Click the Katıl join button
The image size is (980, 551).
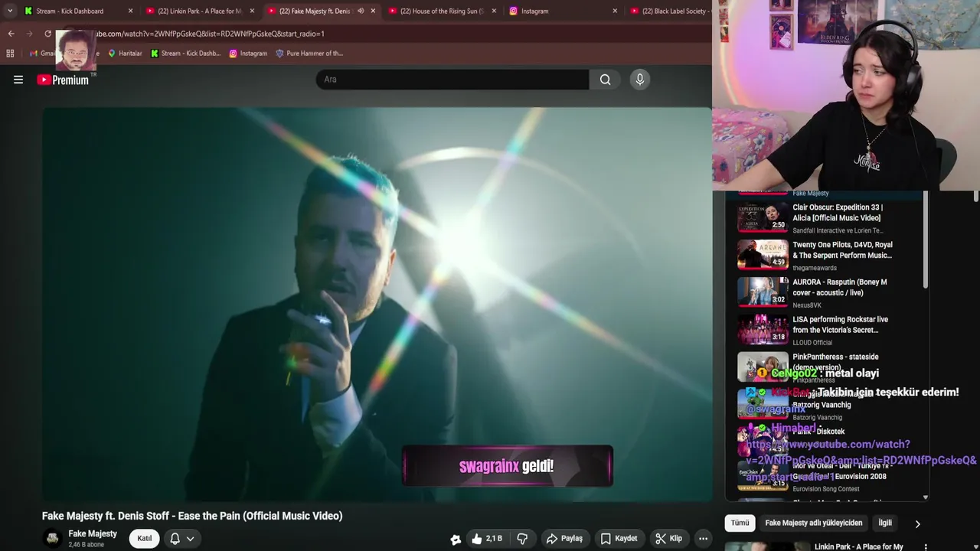144,539
